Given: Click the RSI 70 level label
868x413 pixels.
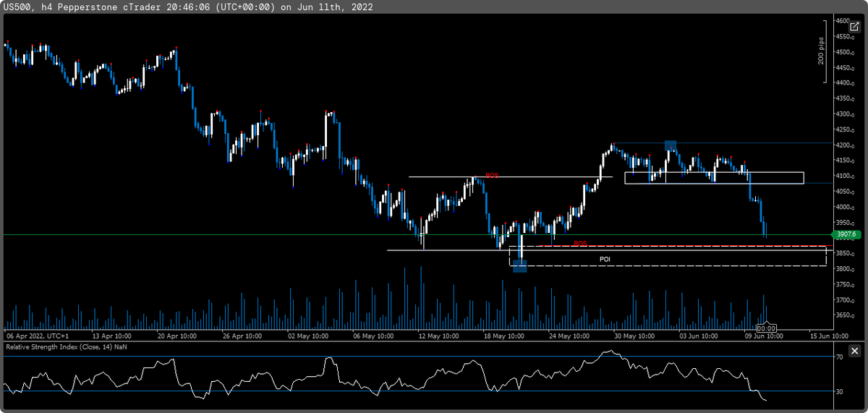Looking at the screenshot, I should (x=841, y=357).
